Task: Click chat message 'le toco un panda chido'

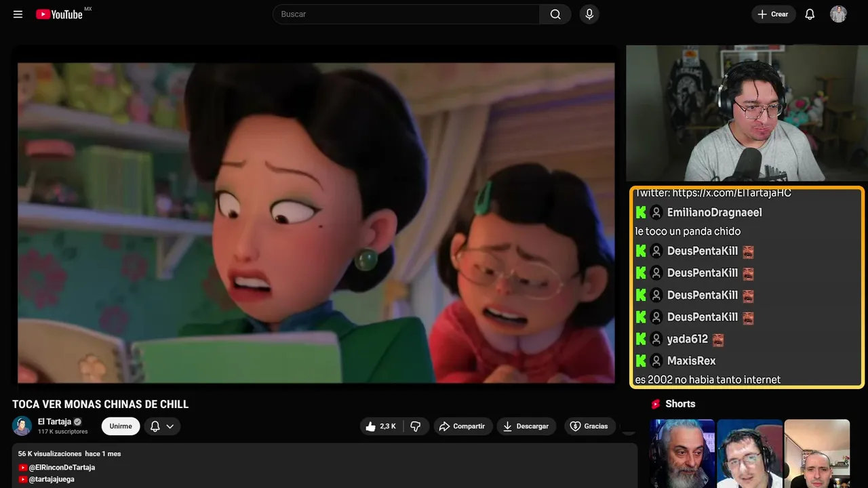Action: [688, 231]
